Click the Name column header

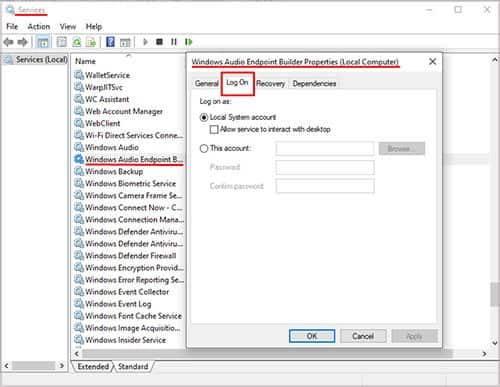tap(85, 61)
